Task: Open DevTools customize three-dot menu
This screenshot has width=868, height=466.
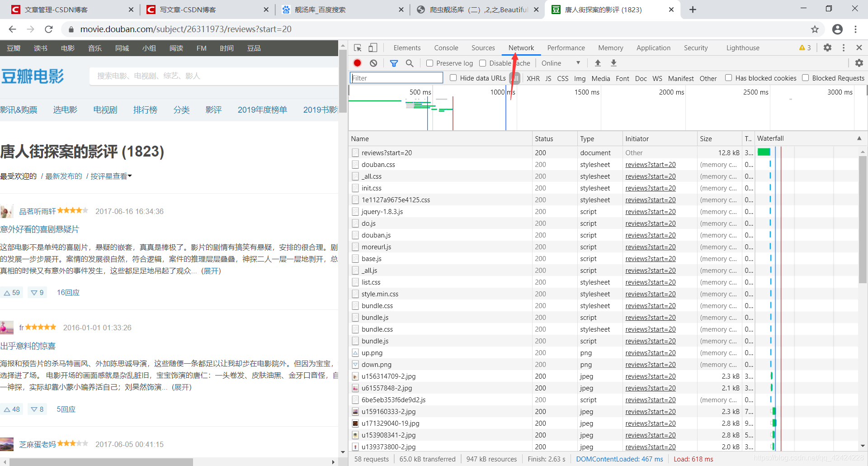Action: pos(844,48)
